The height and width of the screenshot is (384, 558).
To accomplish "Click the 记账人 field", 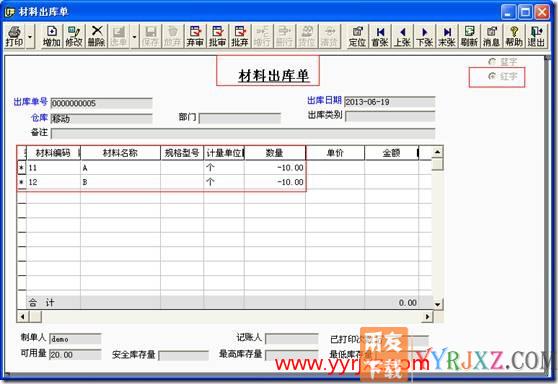I will click(x=291, y=338).
